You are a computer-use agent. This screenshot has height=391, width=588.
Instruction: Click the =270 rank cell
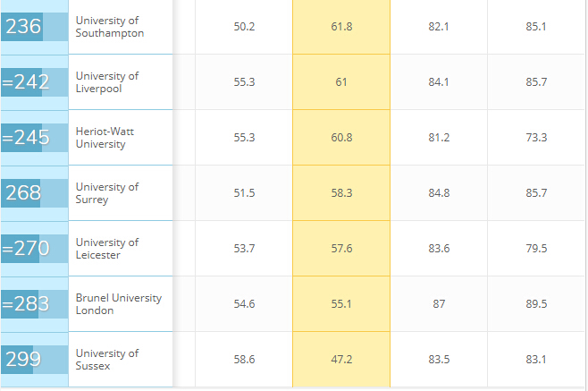tap(25, 249)
